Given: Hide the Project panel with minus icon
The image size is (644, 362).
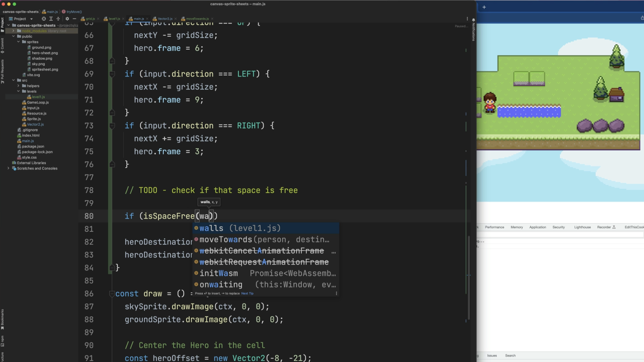Looking at the screenshot, I should (74, 19).
